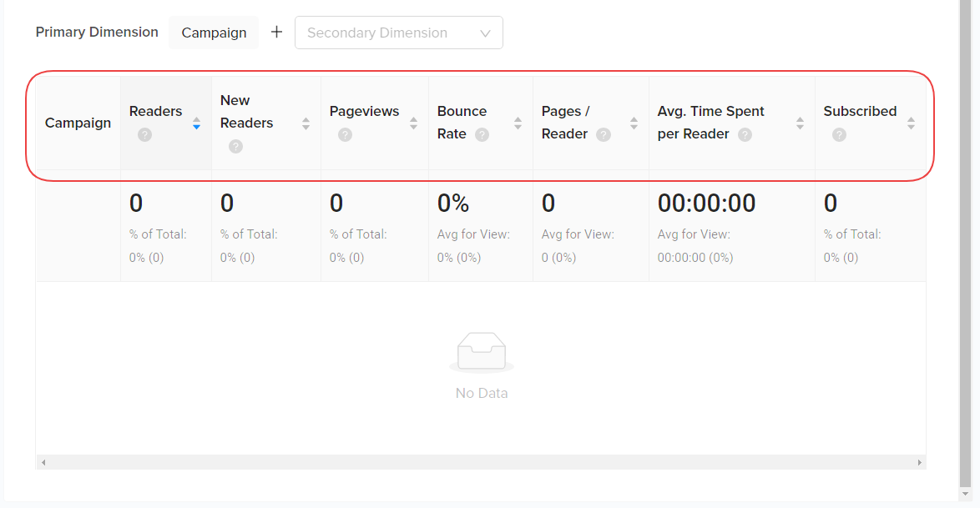Select the Subscribed column header label

(860, 112)
